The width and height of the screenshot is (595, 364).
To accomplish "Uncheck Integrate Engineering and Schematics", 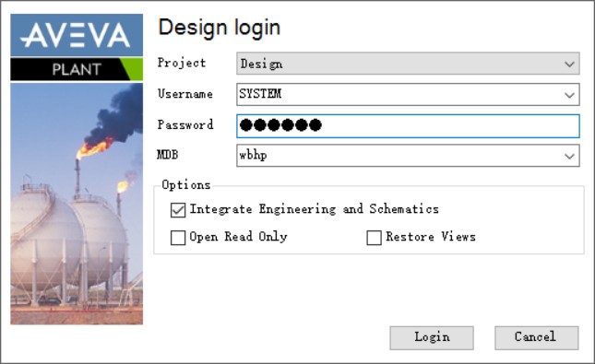I will (178, 210).
